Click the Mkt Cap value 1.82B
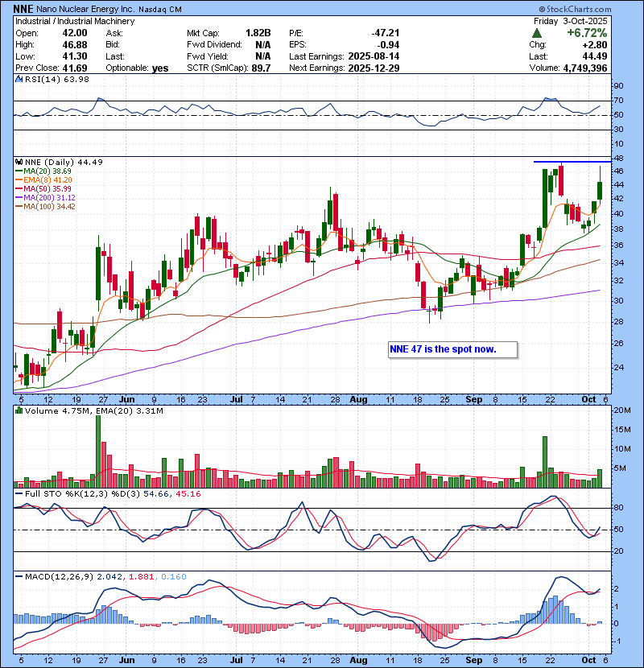 point(258,33)
